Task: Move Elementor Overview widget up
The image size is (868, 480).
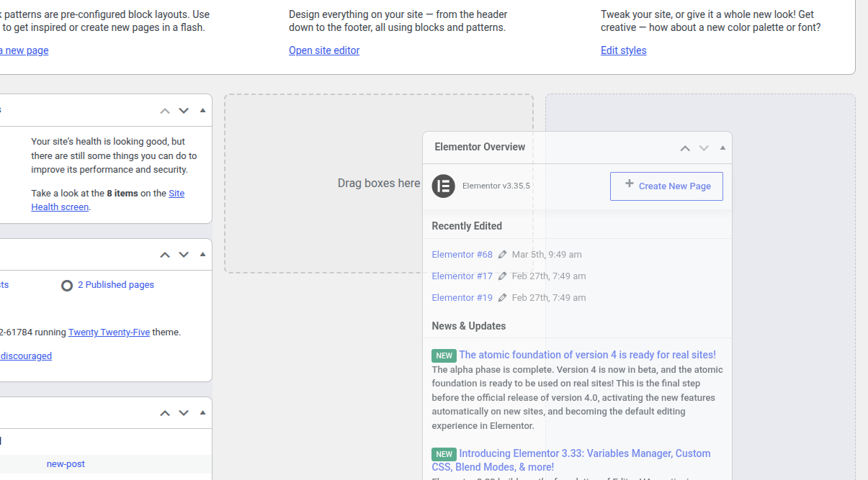Action: click(x=685, y=148)
